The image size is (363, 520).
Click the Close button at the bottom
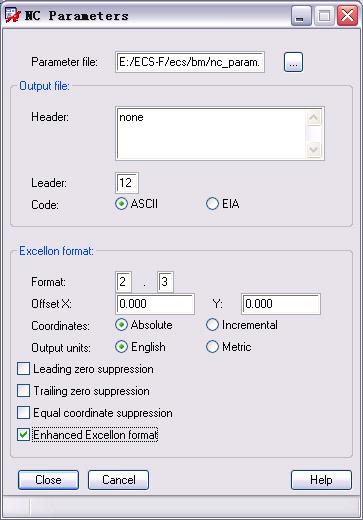pos(48,480)
